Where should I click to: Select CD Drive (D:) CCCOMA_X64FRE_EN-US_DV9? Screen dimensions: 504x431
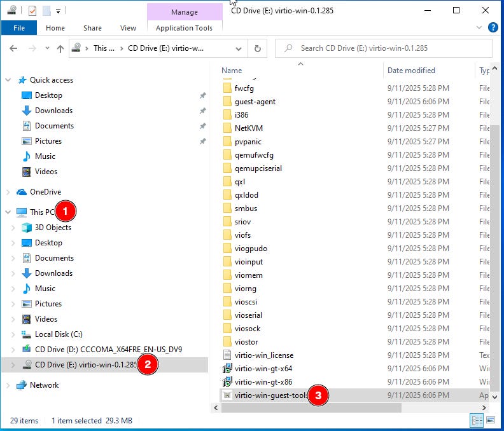click(x=108, y=350)
